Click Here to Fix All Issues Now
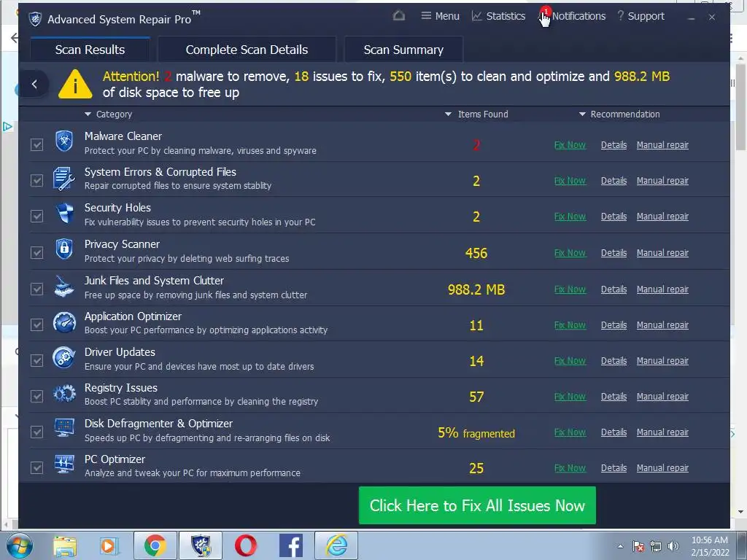747x560 pixels. coord(477,505)
